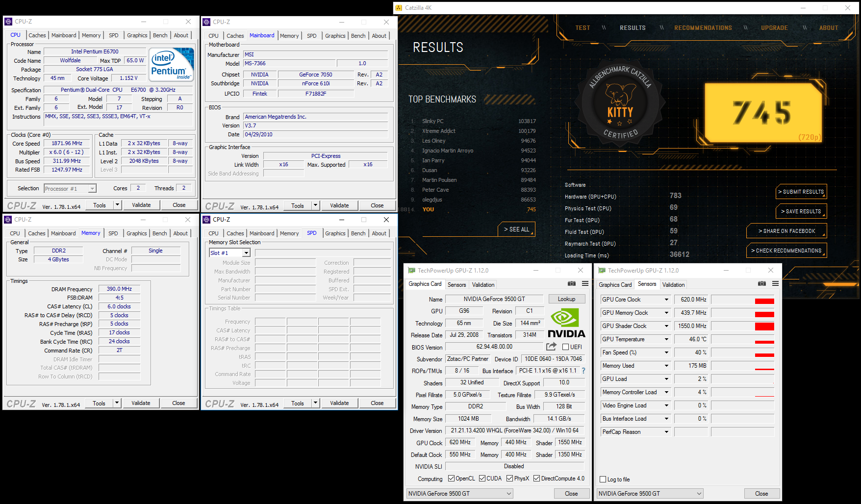Switch to Caches tab in CPU-Z CPU window
The width and height of the screenshot is (861, 504).
(37, 35)
